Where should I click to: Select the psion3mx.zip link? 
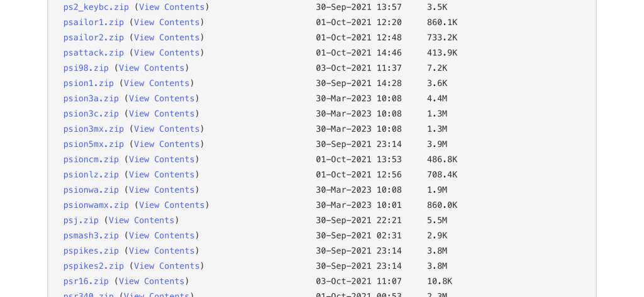[93, 129]
